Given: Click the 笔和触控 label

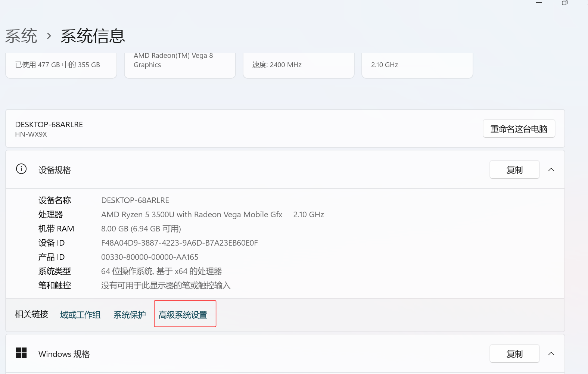Looking at the screenshot, I should coord(55,286).
